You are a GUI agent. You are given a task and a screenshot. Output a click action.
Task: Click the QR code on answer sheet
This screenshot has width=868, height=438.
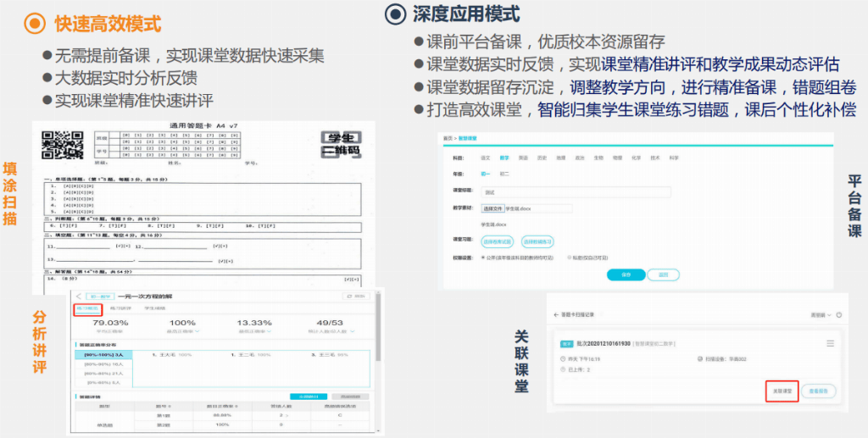(58, 144)
